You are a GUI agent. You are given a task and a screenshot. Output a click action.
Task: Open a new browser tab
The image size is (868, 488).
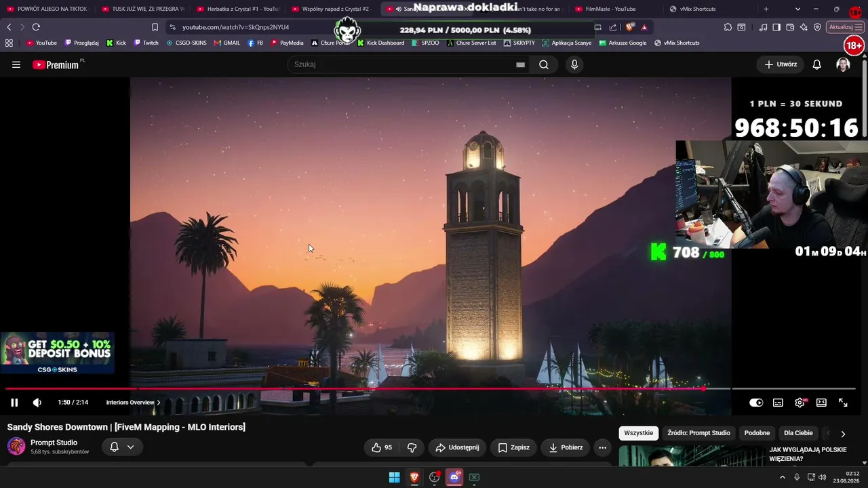[766, 9]
